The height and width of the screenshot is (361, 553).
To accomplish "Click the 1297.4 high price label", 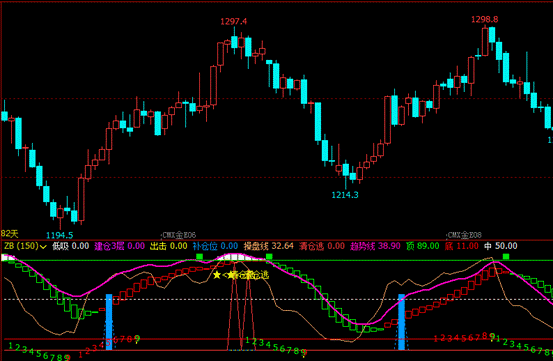I will point(233,22).
